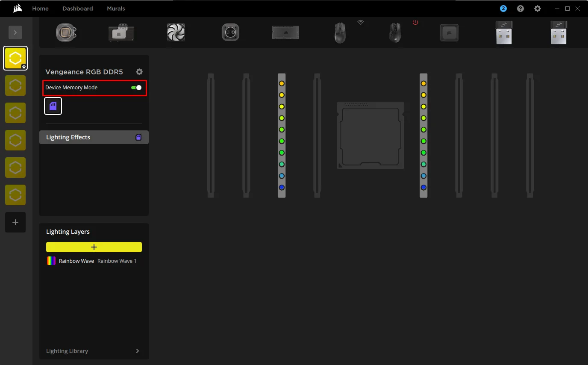Image resolution: width=588 pixels, height=365 pixels.
Task: Select the pump reservoir device icon
Action: coord(230,32)
